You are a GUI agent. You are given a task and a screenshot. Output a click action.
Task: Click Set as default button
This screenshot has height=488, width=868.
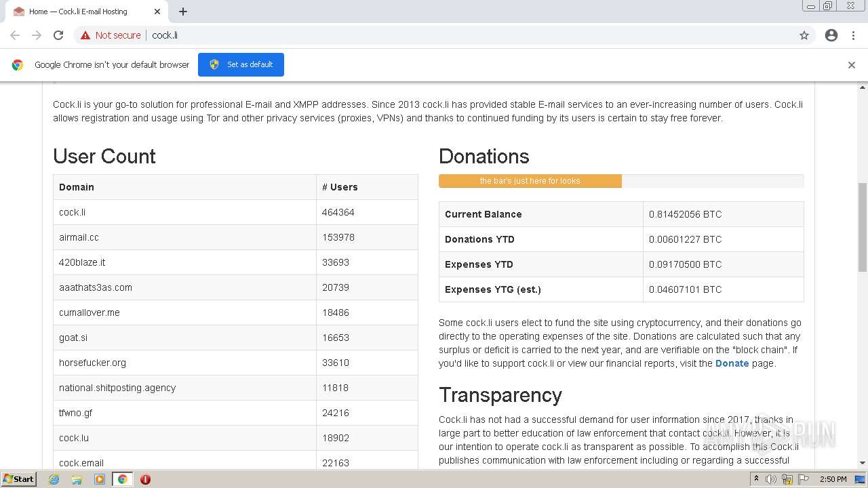pyautogui.click(x=241, y=64)
